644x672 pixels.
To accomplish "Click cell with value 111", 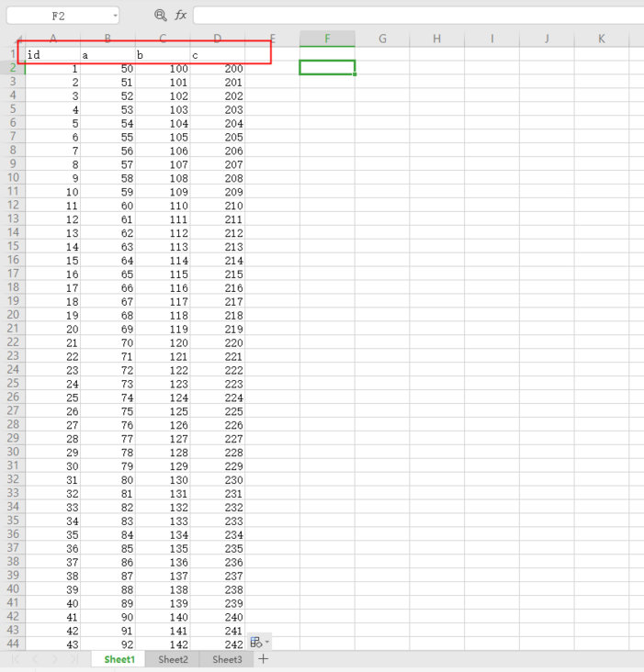I will [163, 219].
